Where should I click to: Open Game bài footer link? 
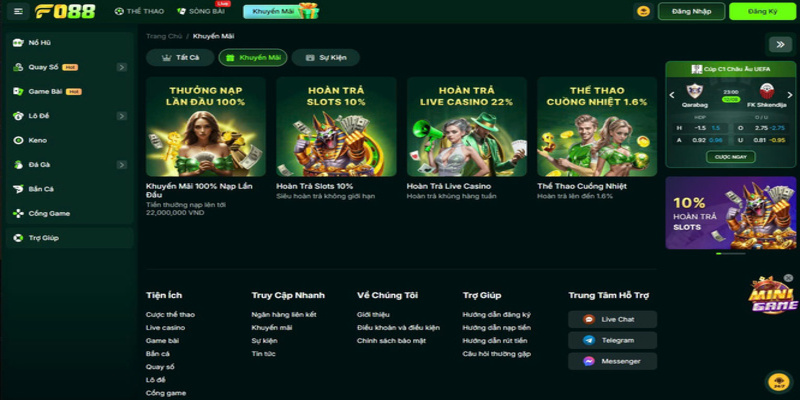(162, 341)
